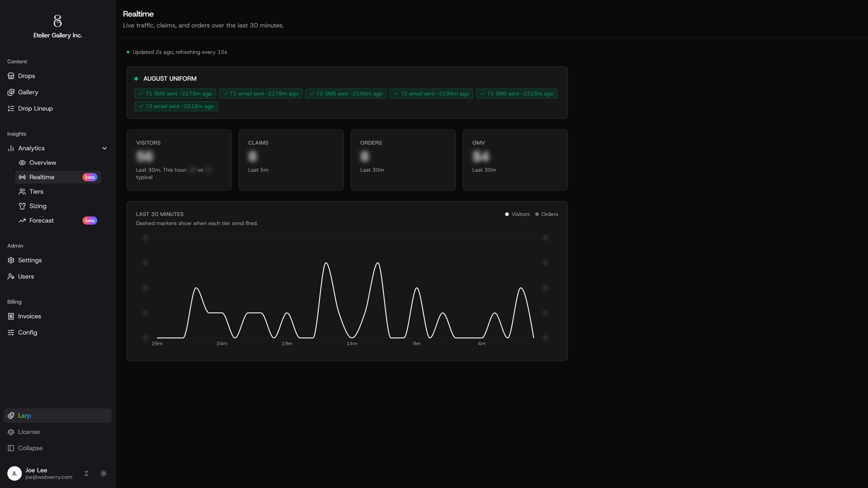
Task: Click the Users icon in Admin
Action: coord(11,277)
